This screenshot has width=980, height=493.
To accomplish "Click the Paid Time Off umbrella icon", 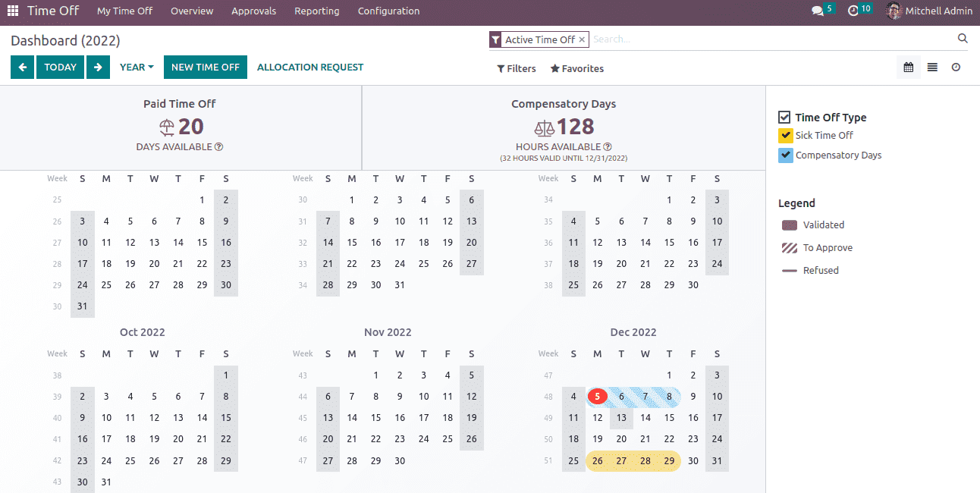I will [167, 127].
